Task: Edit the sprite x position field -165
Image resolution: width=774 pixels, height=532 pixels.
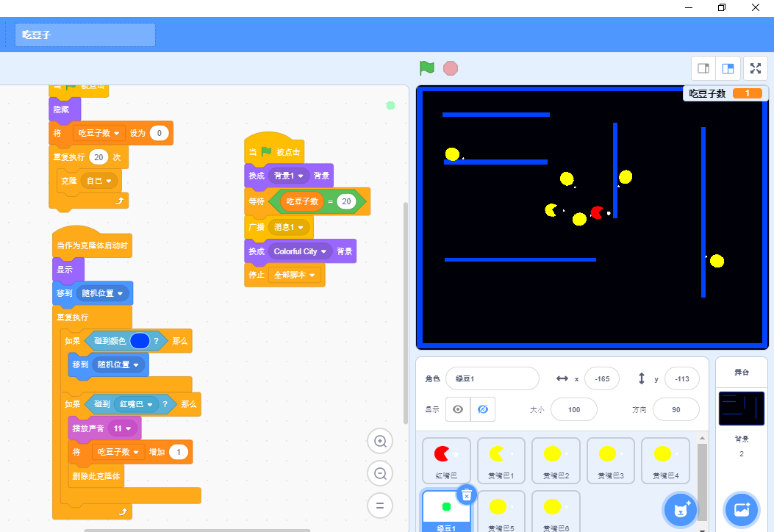Action: tap(602, 379)
